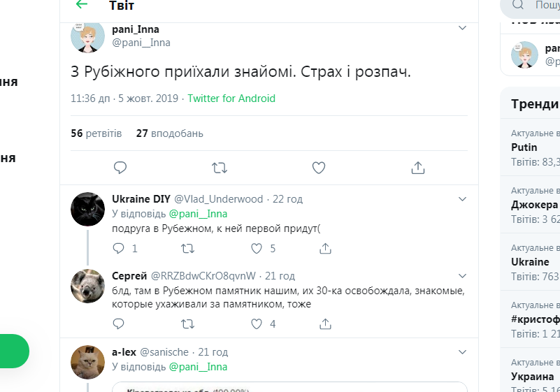
Task: Share pani_Inna's main tweet
Action: click(x=418, y=168)
